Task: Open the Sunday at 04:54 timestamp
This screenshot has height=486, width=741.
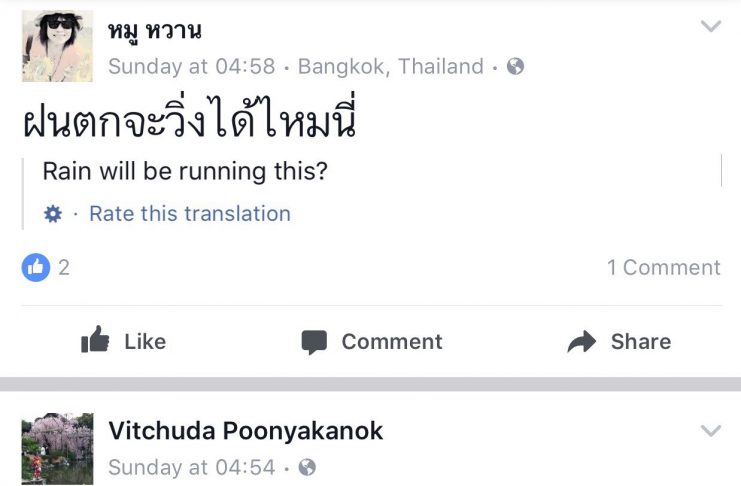Action: (191, 467)
